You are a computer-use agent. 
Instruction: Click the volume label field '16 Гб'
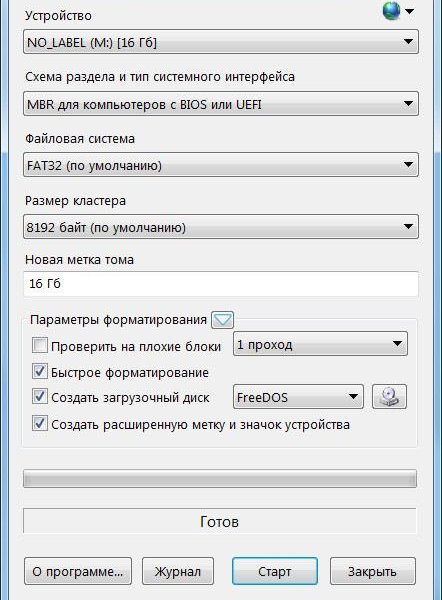coord(221,284)
